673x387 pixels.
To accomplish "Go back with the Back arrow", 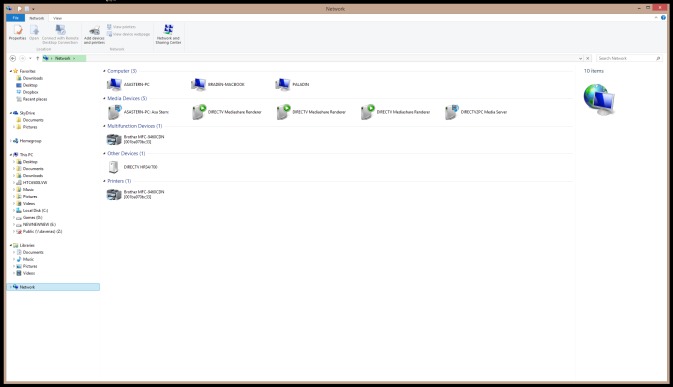I will point(12,58).
